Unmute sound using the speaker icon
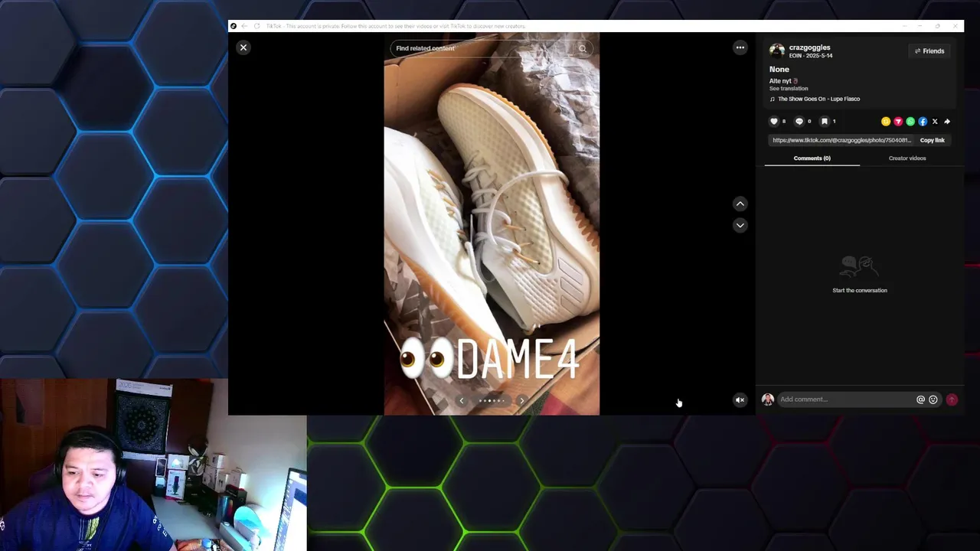980x551 pixels. click(740, 399)
